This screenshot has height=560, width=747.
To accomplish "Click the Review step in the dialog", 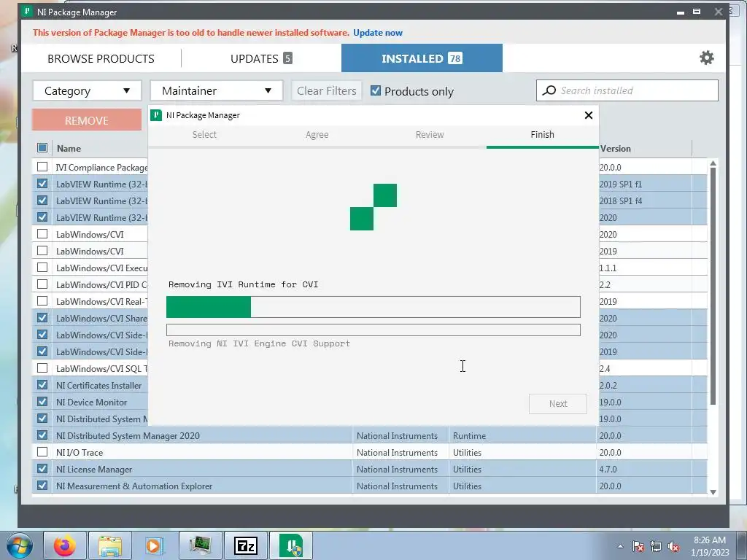I will click(430, 135).
